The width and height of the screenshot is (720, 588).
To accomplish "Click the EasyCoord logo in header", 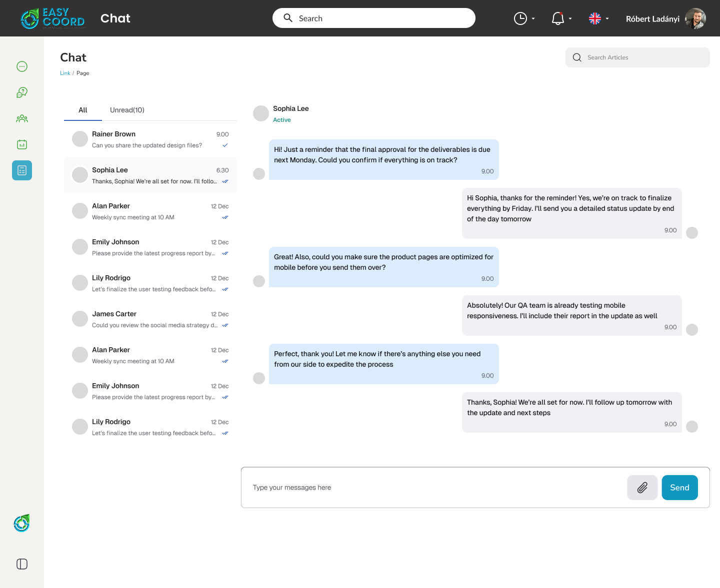I will [53, 19].
